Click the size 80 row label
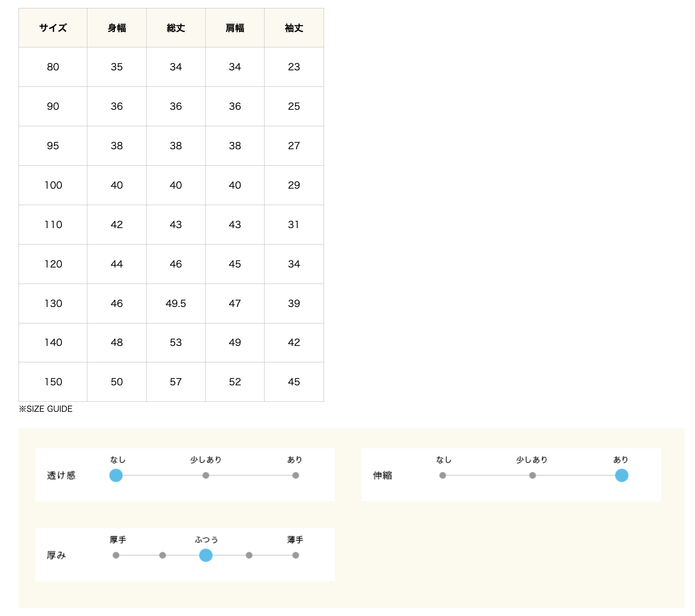Viewport: 695px width, 616px height. tap(53, 67)
